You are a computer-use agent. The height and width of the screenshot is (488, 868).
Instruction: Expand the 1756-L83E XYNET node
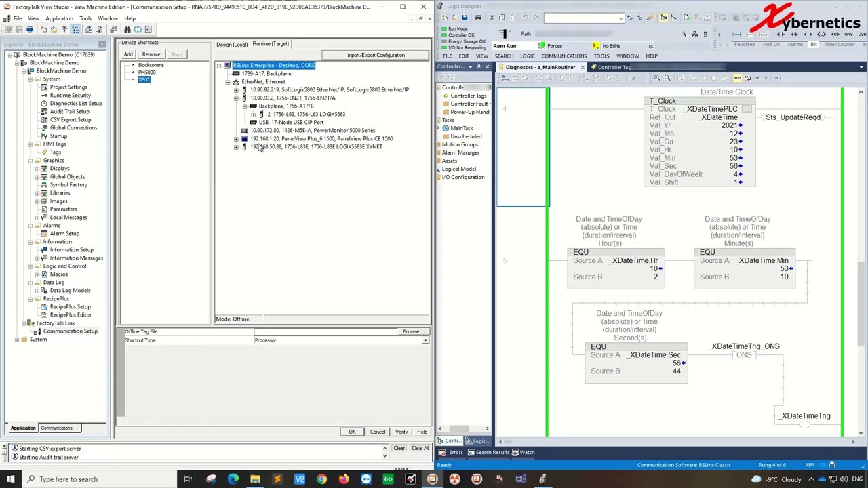(x=236, y=147)
